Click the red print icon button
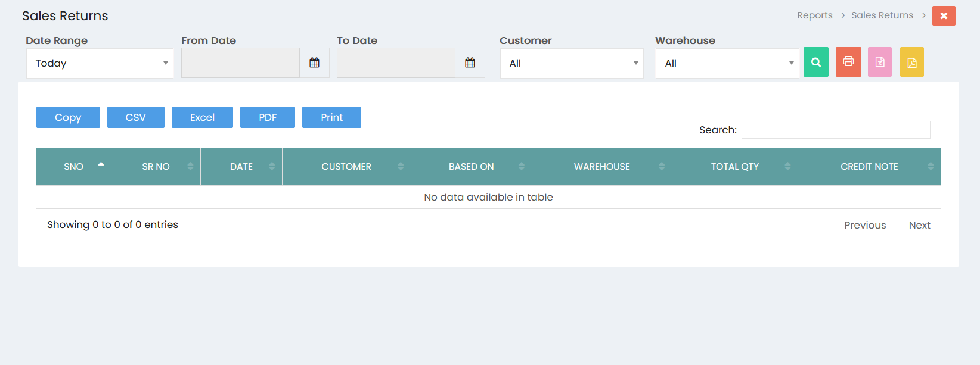The image size is (980, 365). click(x=848, y=62)
